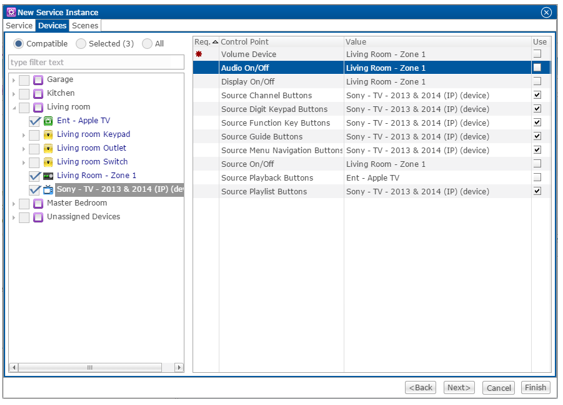Click the Garage room icon

38,80
